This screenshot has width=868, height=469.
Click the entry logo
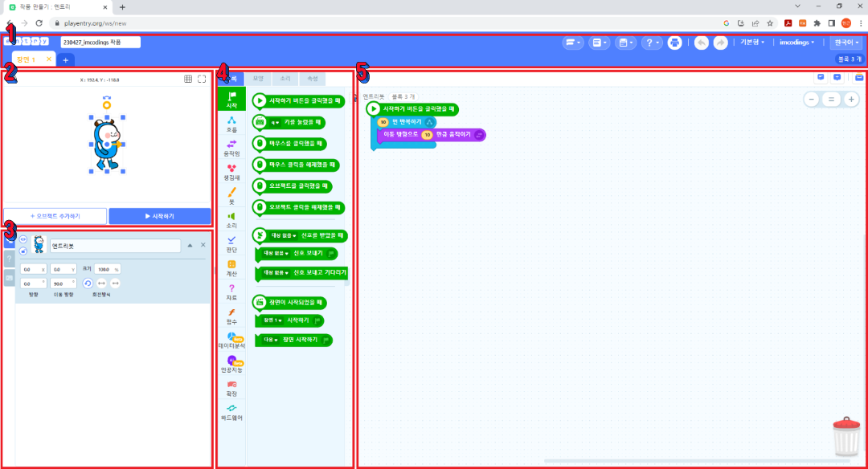tap(27, 42)
